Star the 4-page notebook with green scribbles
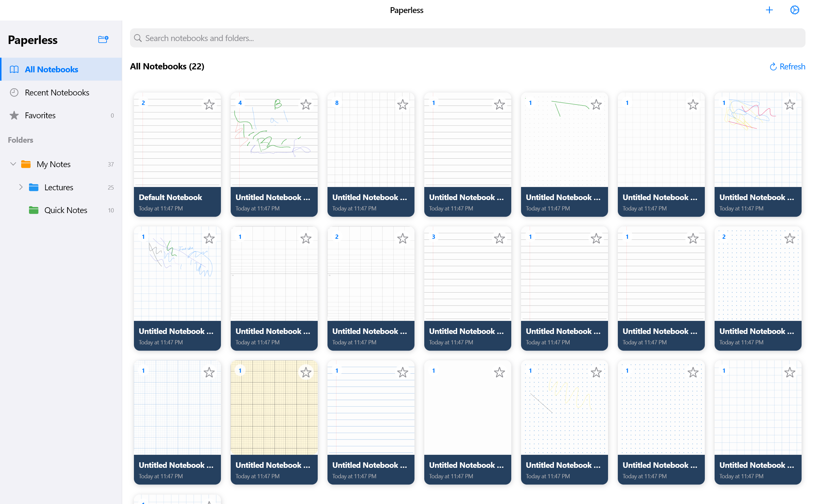The height and width of the screenshot is (504, 813). coord(306,105)
